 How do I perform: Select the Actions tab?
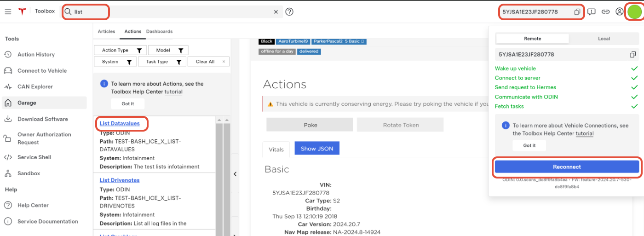pos(133,31)
